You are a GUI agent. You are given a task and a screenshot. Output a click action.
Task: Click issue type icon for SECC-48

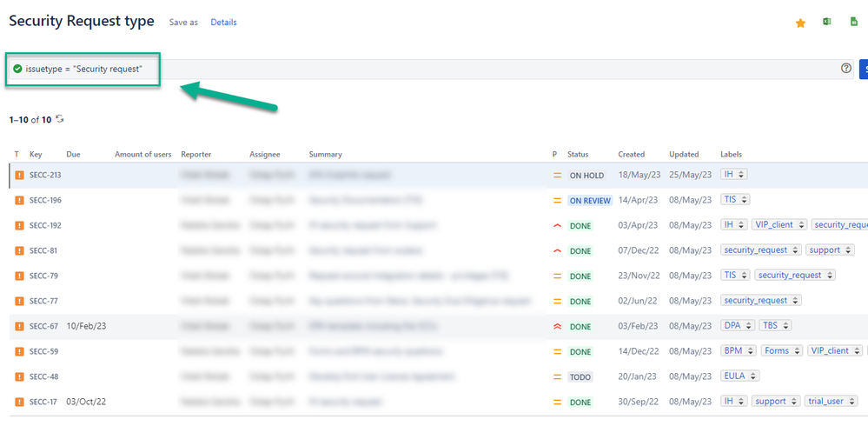pos(19,376)
